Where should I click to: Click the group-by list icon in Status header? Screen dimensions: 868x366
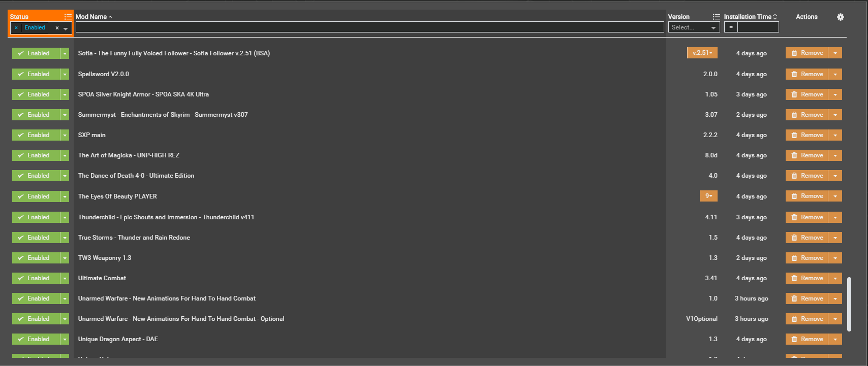[x=68, y=17]
